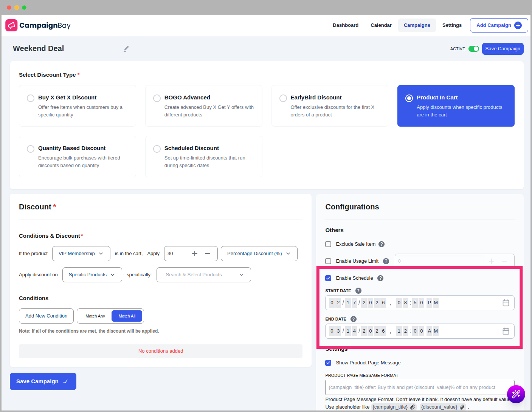Select the Quantity Based Discount radio option
Screen dimensions: 532x412
point(31,149)
